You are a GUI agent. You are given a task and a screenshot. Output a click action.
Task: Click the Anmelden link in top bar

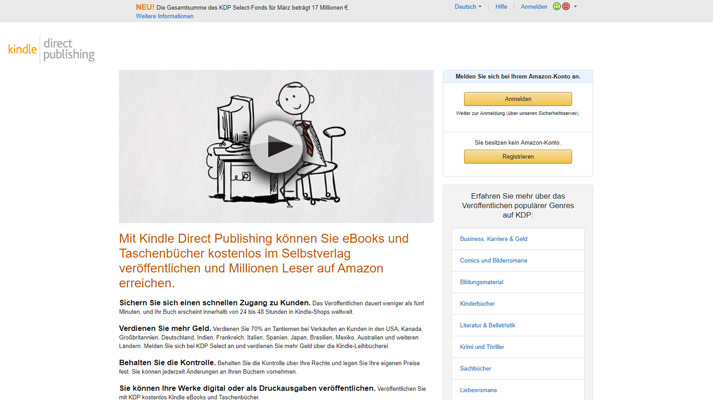pyautogui.click(x=534, y=7)
